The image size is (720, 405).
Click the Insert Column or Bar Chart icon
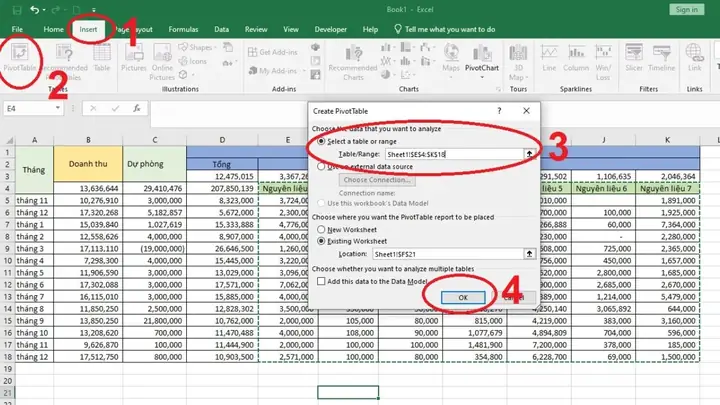(x=386, y=47)
